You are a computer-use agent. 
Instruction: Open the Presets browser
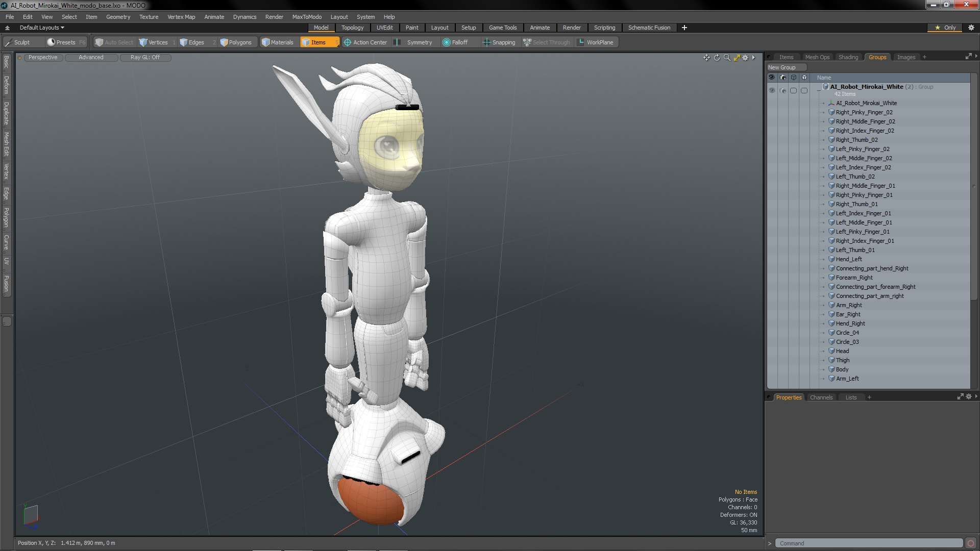pos(66,42)
